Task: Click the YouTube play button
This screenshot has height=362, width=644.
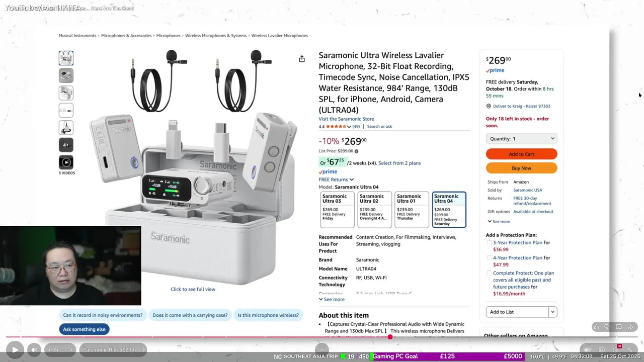Action: [15, 350]
